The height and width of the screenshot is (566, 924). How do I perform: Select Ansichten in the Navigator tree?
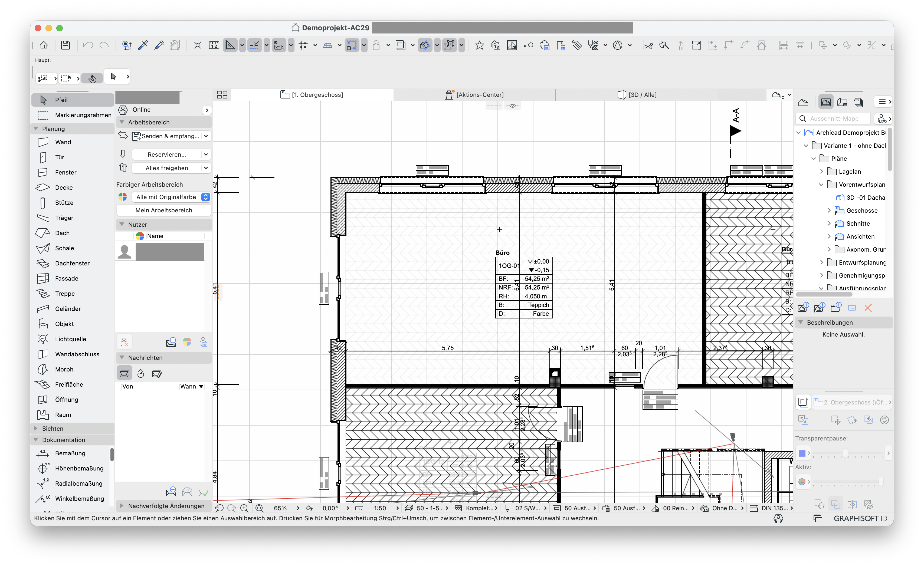860,236
